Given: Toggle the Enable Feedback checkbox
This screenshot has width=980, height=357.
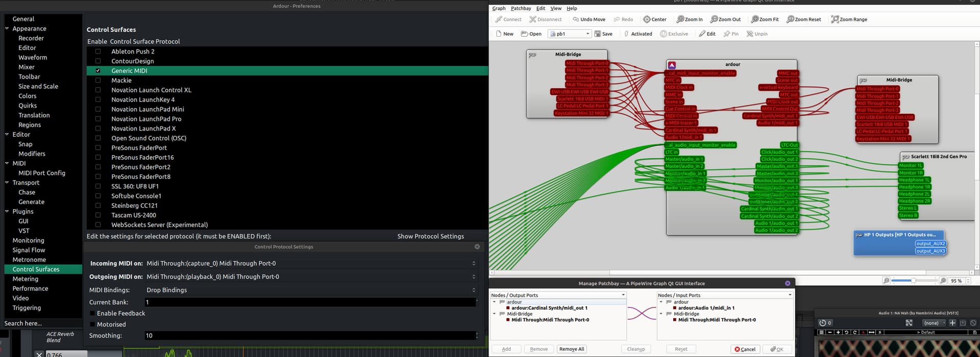Looking at the screenshot, I should click(92, 314).
